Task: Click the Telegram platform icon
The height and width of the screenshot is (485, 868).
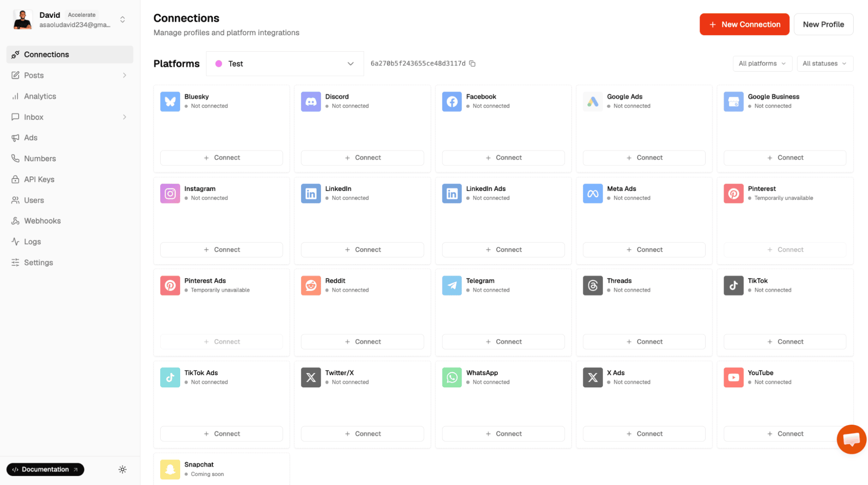Action: [452, 285]
